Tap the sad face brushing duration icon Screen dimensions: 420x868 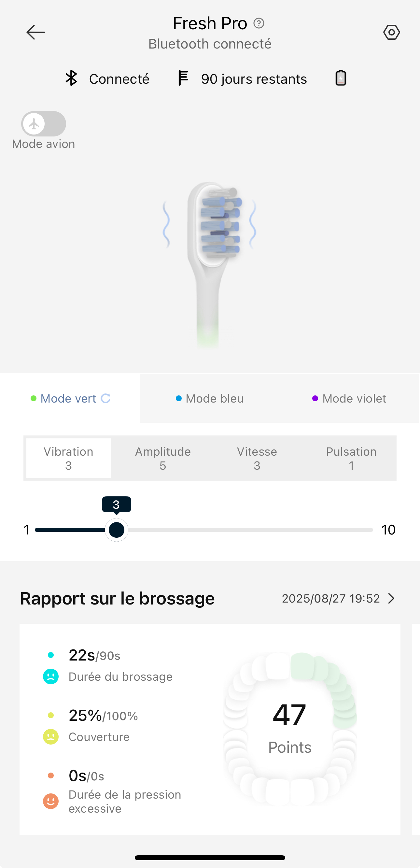[x=51, y=676]
